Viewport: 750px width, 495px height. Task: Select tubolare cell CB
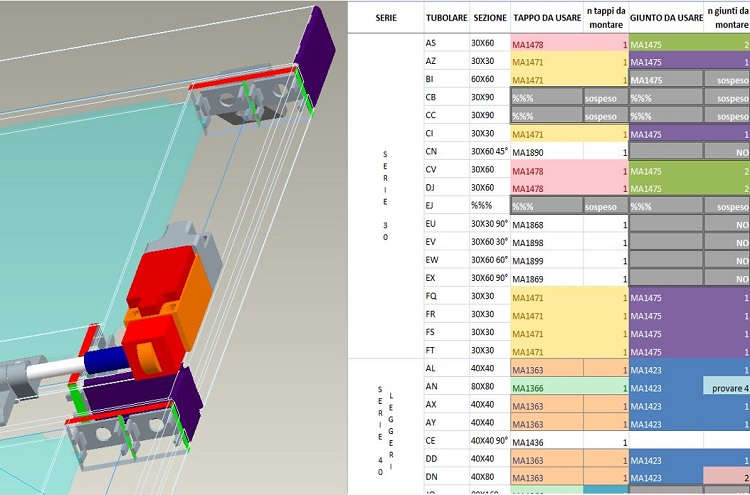click(446, 97)
